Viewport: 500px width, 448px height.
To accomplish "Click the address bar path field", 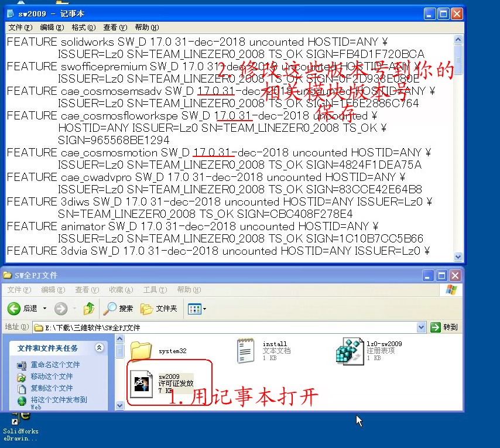I will click(x=225, y=327).
